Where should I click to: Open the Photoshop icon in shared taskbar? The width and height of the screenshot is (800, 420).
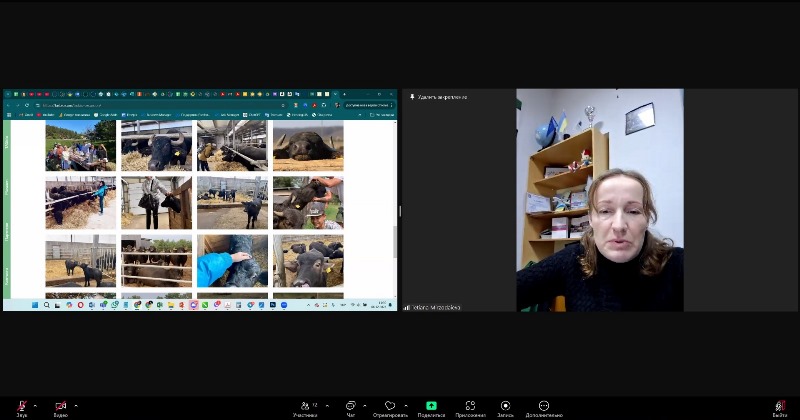point(273,305)
